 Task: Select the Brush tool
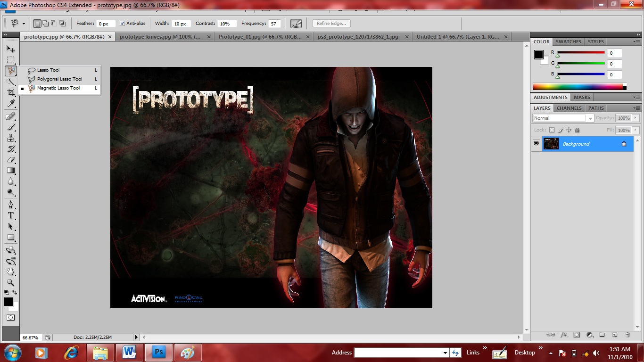point(10,127)
